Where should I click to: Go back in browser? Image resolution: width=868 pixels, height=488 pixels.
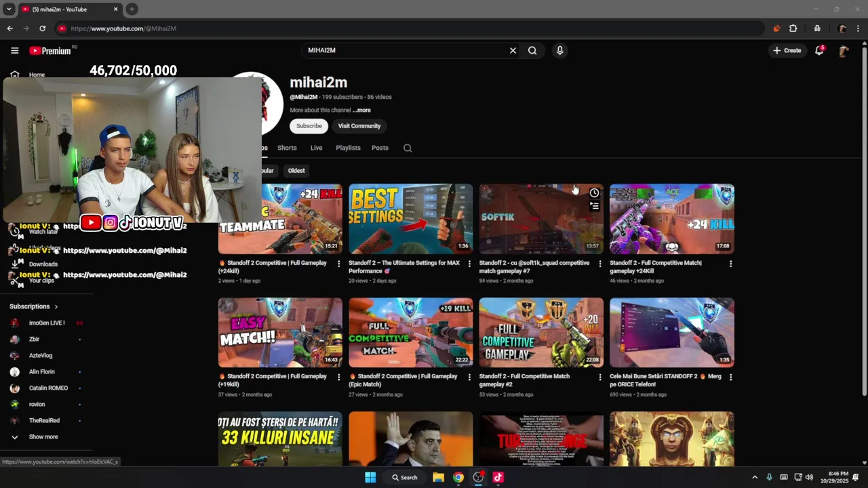tap(9, 28)
